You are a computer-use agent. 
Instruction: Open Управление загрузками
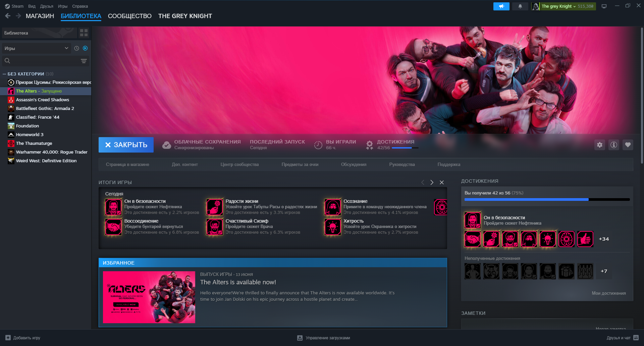click(324, 338)
